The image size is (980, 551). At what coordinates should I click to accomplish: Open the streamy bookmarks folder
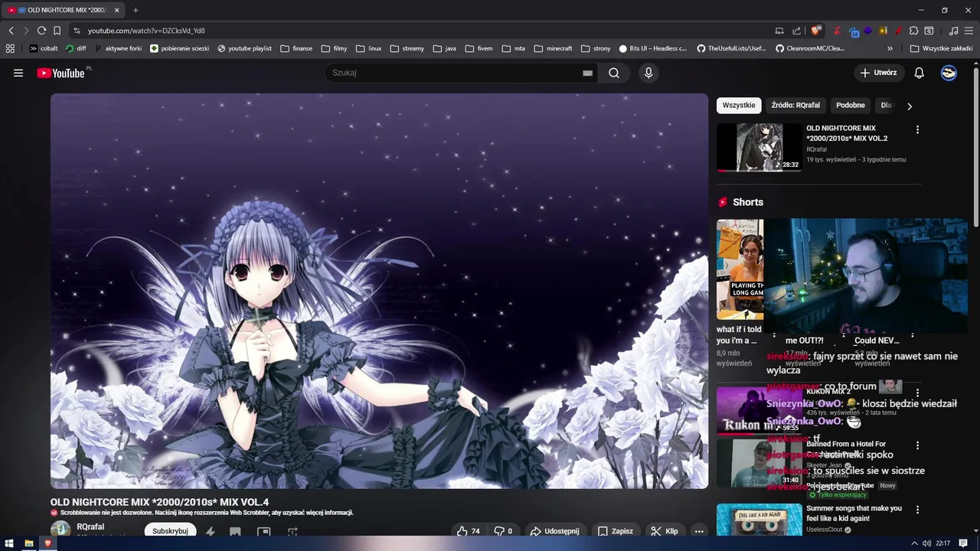coord(407,48)
